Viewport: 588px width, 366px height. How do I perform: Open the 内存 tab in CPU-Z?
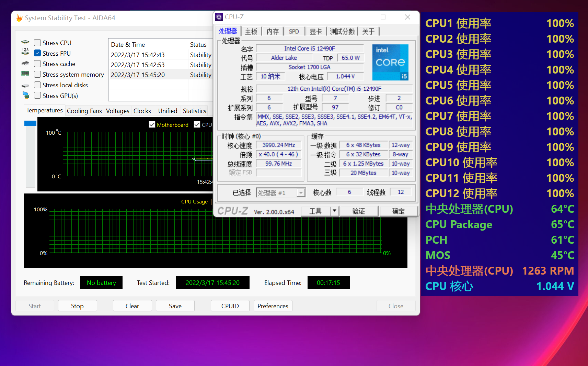click(273, 31)
